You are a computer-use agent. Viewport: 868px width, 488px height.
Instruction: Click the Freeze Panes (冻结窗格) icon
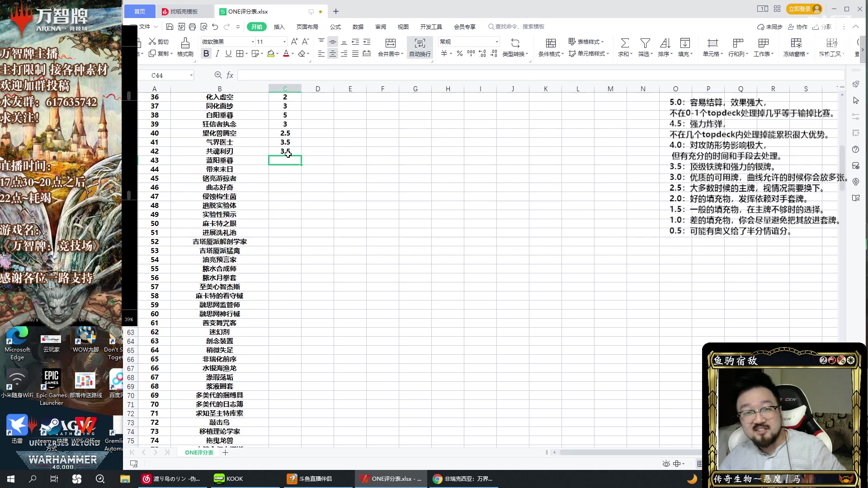pos(796,43)
